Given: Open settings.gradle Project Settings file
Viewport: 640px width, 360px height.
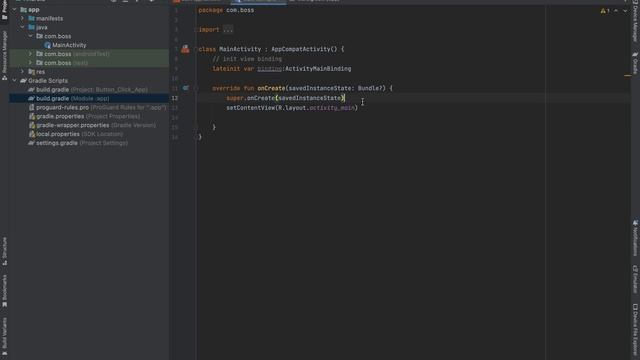Looking at the screenshot, I should click(82, 143).
